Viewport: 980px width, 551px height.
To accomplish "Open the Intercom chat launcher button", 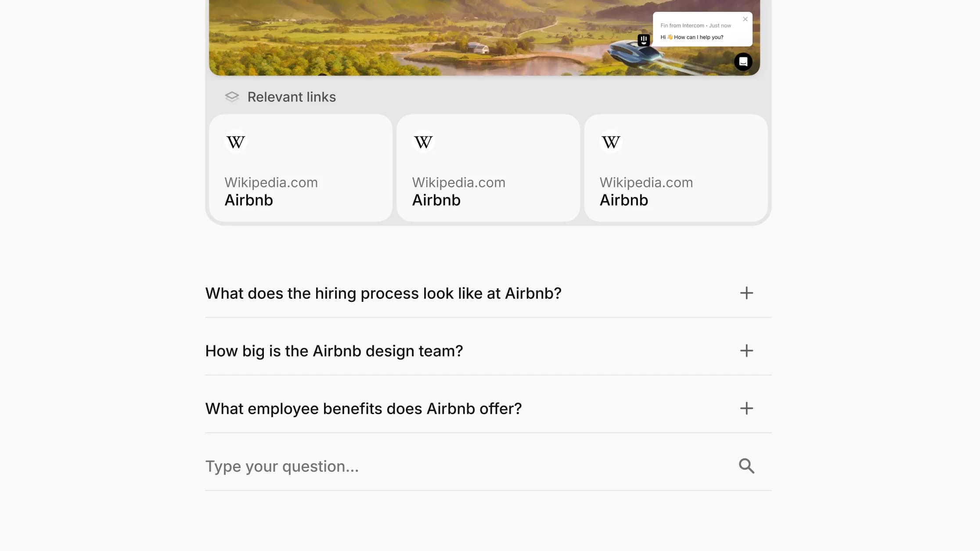I will coord(743,62).
